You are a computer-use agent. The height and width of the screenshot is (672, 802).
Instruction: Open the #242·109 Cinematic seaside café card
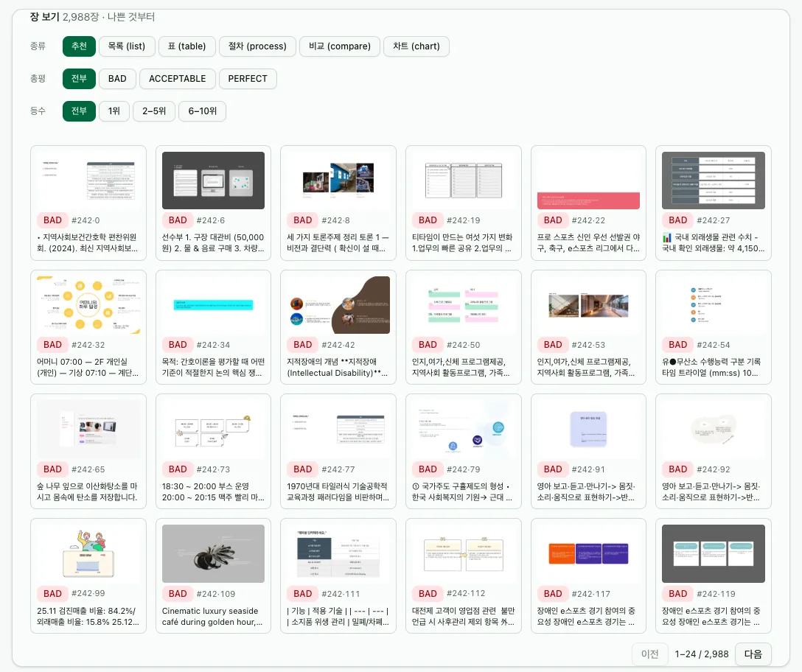pyautogui.click(x=213, y=576)
